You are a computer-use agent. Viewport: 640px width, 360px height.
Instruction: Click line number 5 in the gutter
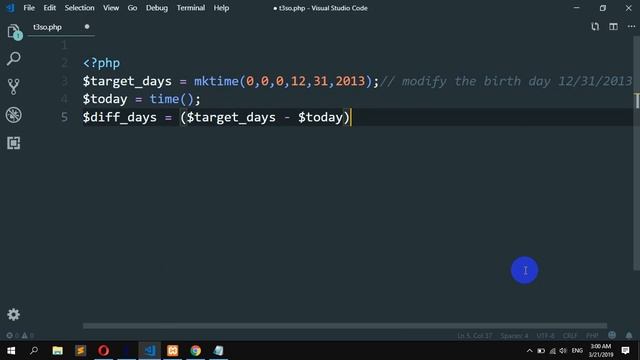click(64, 118)
